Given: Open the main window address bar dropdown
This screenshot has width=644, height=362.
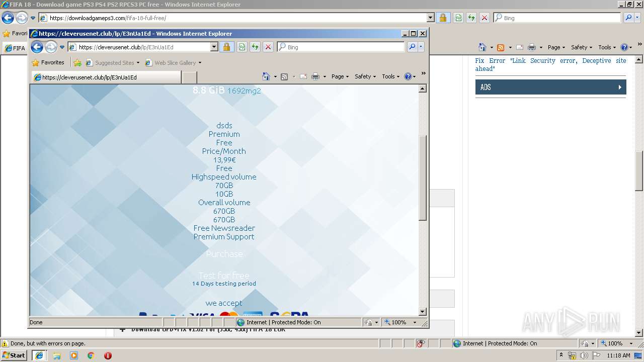Looking at the screenshot, I should pos(430,18).
